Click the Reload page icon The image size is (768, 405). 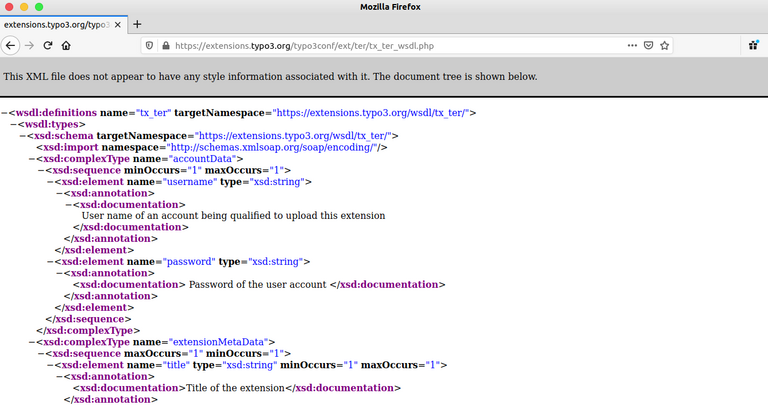click(x=47, y=45)
